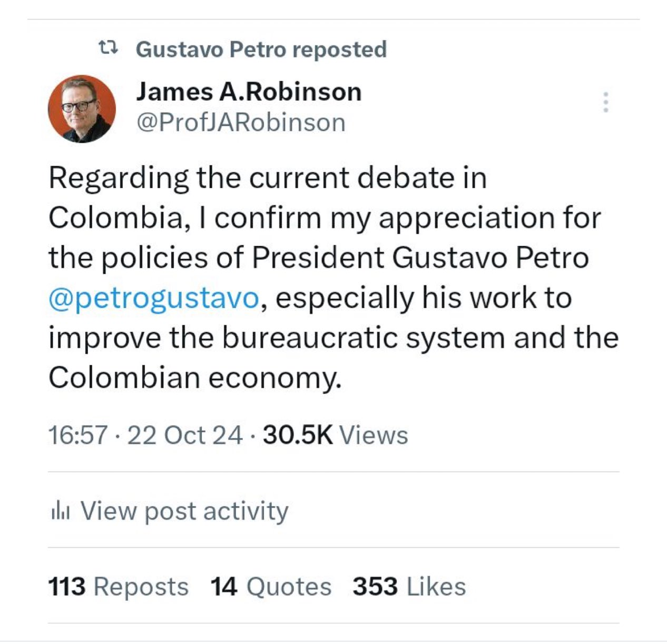Image resolution: width=667 pixels, height=644 pixels.
Task: Open the @ProfJARobinson handle
Action: (241, 122)
